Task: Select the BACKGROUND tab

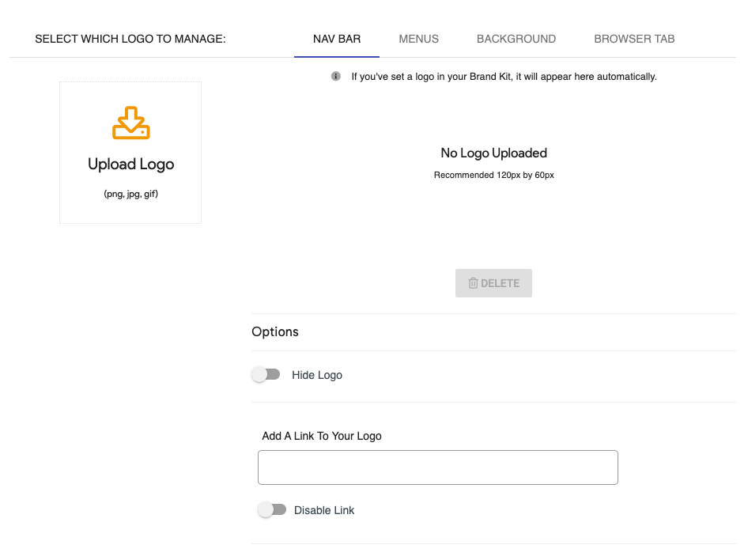Action: (516, 39)
